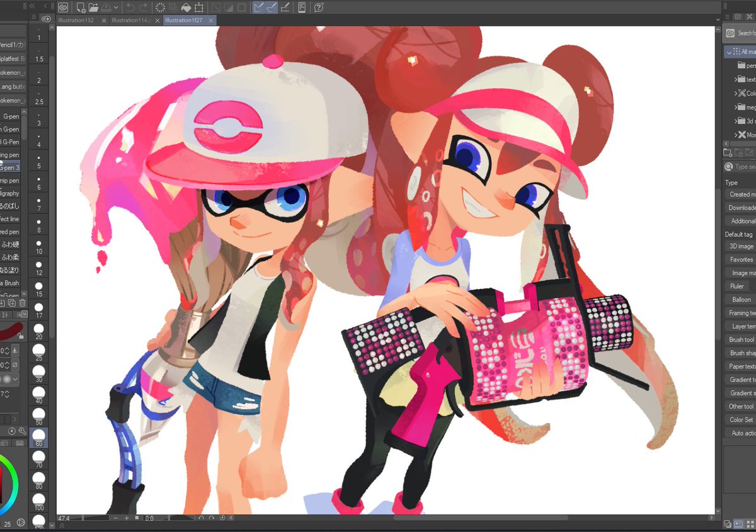Select the Favorites tag button
The width and height of the screenshot is (756, 532).
click(740, 259)
